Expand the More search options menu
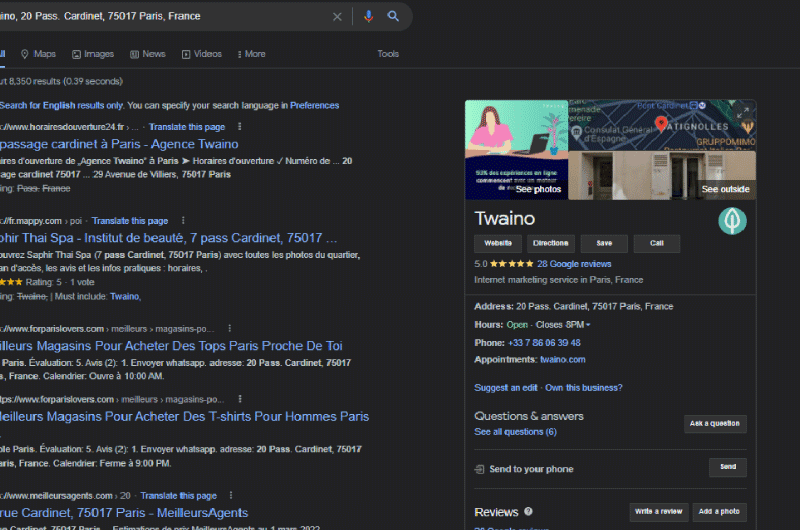 pos(252,54)
